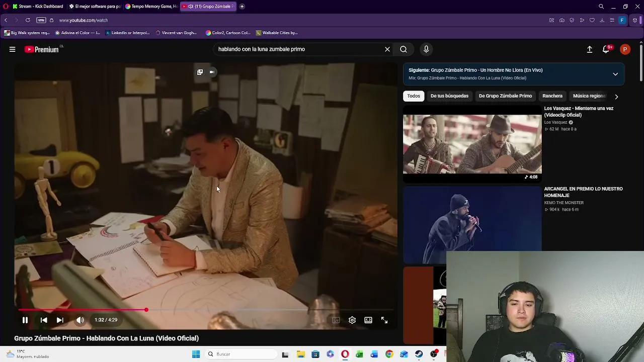Open Excel from the taskbar
Viewport: 644px width, 362px height.
360,354
